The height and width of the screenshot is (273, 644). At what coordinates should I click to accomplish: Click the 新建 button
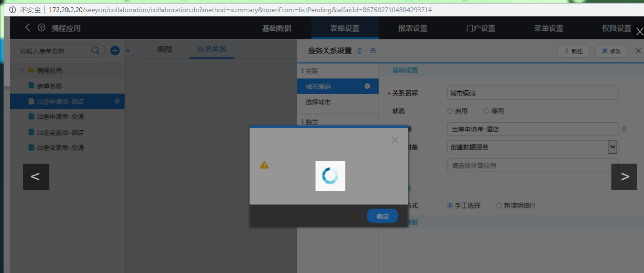point(573,51)
